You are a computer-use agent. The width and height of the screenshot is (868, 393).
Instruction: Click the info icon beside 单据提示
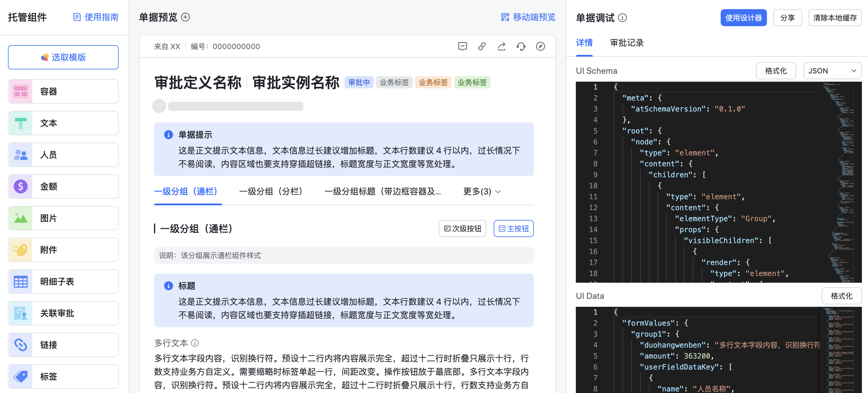coord(169,135)
